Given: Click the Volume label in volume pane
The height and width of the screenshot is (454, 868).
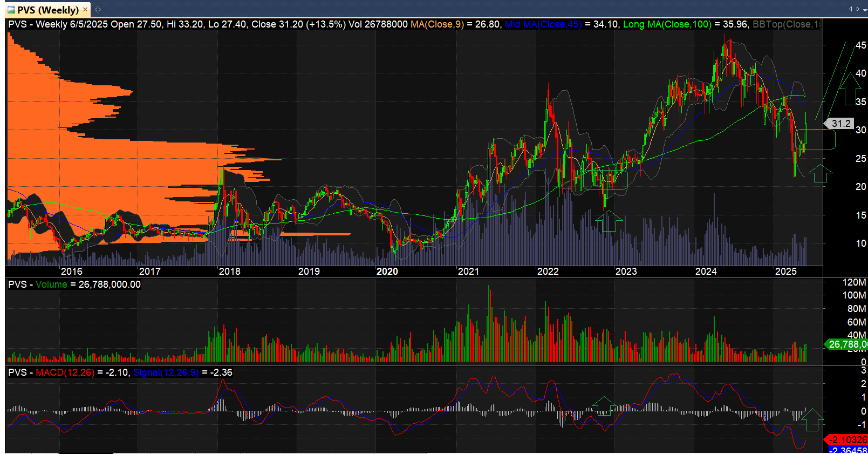Looking at the screenshot, I should [51, 284].
